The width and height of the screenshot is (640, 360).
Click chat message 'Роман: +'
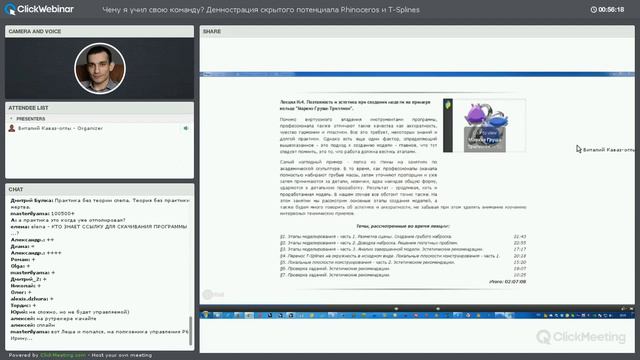22,259
